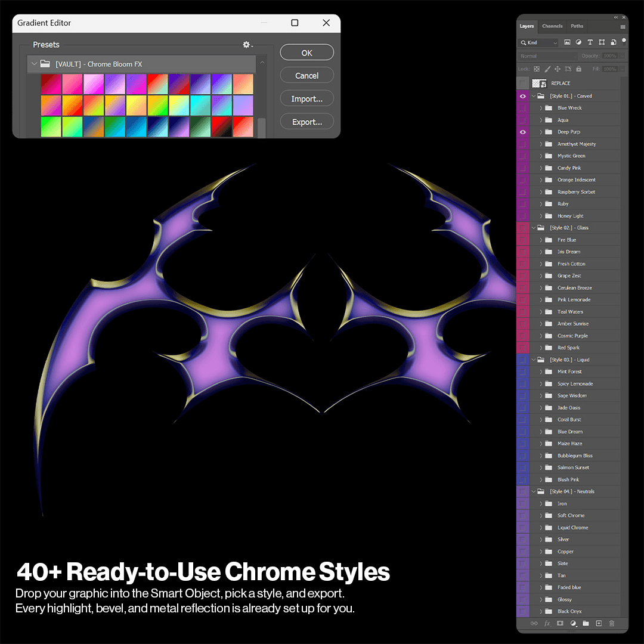This screenshot has height=644, width=644.
Task: Collapse Layers panel with double-arrow icon
Action: 615,17
